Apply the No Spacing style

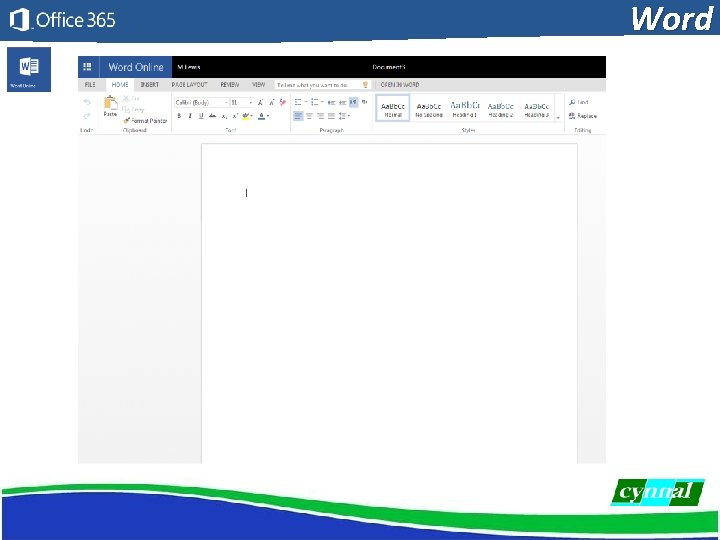[429, 109]
